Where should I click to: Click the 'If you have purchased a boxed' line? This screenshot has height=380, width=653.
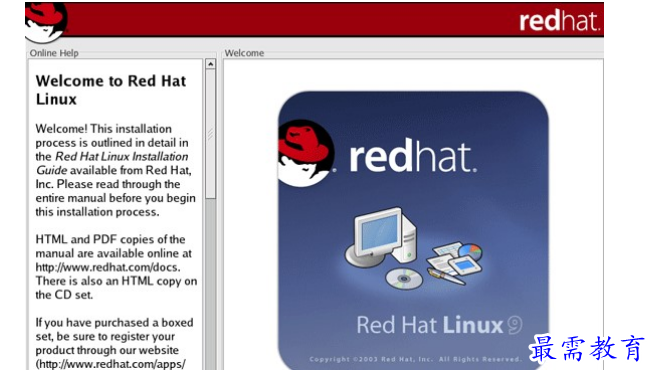point(115,322)
